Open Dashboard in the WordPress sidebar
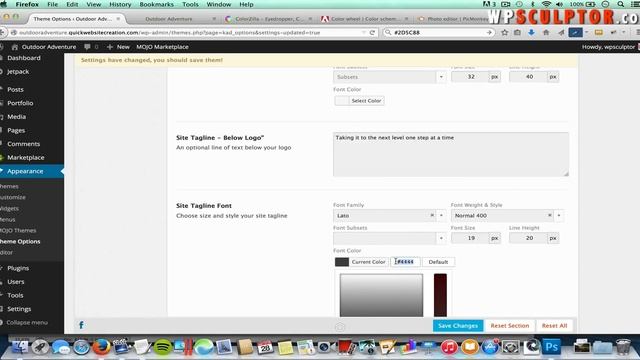Image resolution: width=640 pixels, height=360 pixels. click(x=24, y=58)
